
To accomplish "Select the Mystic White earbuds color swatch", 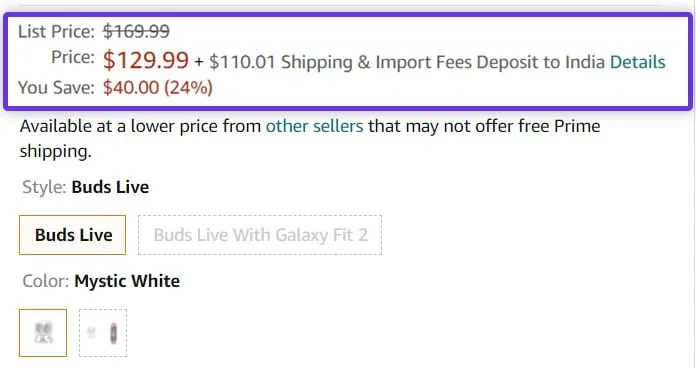I will click(x=43, y=333).
